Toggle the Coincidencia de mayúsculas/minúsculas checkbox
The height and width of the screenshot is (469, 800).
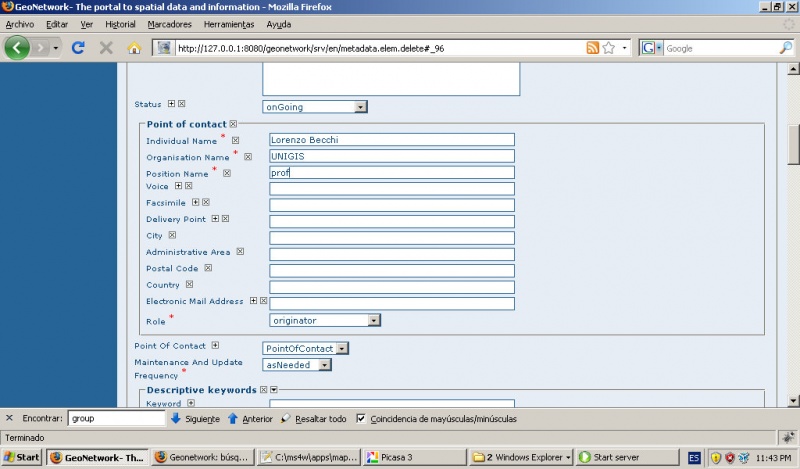point(362,418)
